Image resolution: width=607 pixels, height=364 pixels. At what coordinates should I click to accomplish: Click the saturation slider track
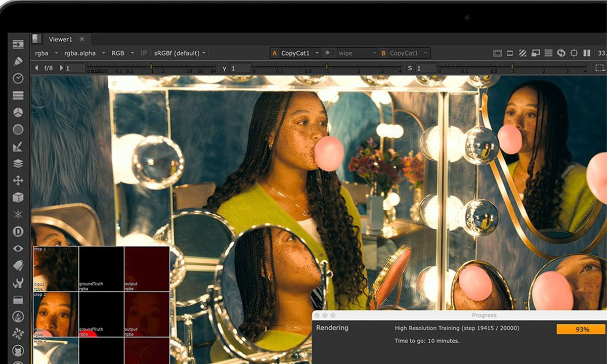click(x=511, y=66)
